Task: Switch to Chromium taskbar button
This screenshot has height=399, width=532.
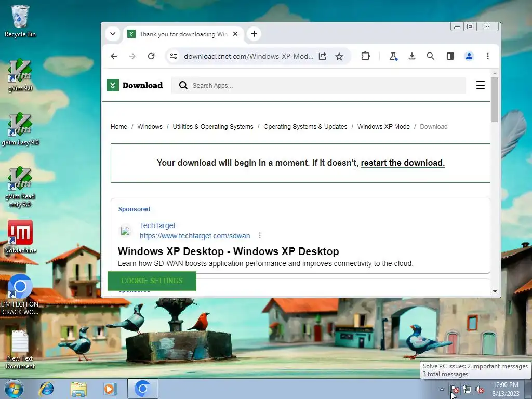Action: [142, 389]
